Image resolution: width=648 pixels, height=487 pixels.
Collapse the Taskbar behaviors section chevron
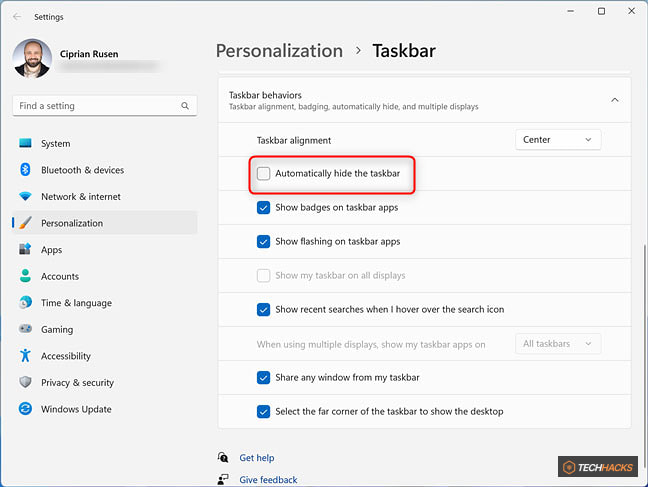point(615,100)
